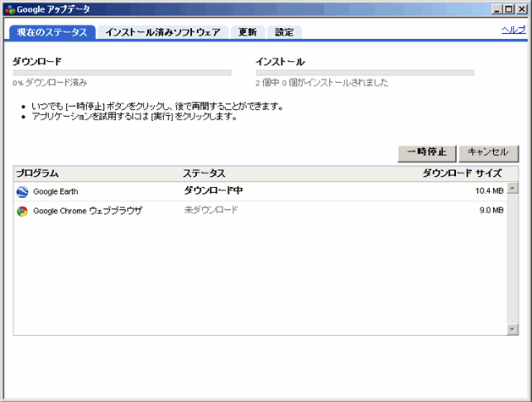Viewport: 532px width, 402px height.
Task: Click the プログラム column header
Action: [x=37, y=173]
